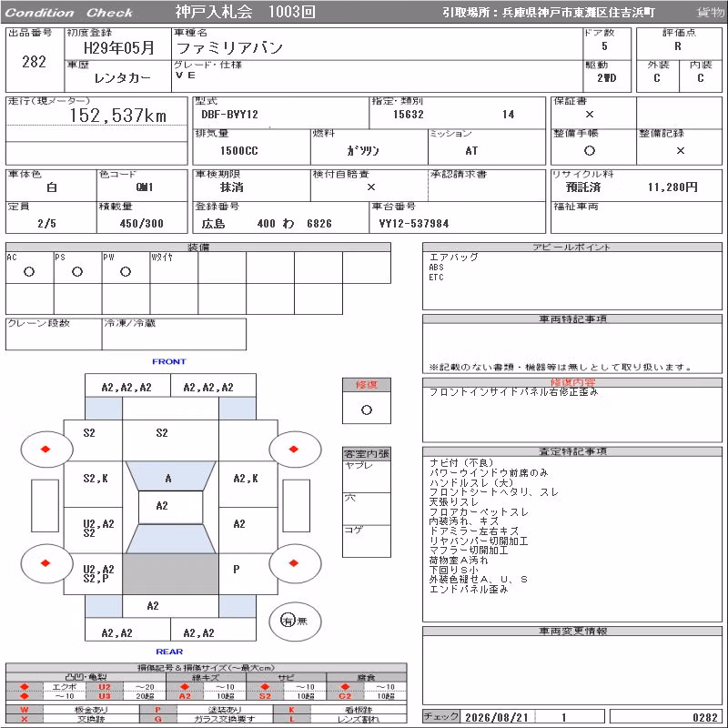Viewport: 728px width, 728px height.
Task: Click the "A2,K" panel damage code
Action: (246, 479)
